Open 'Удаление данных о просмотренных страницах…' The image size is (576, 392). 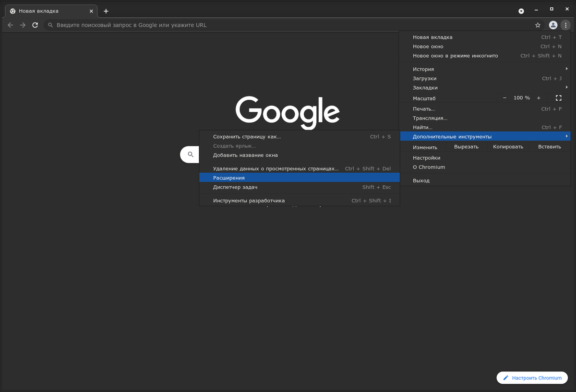click(300, 168)
